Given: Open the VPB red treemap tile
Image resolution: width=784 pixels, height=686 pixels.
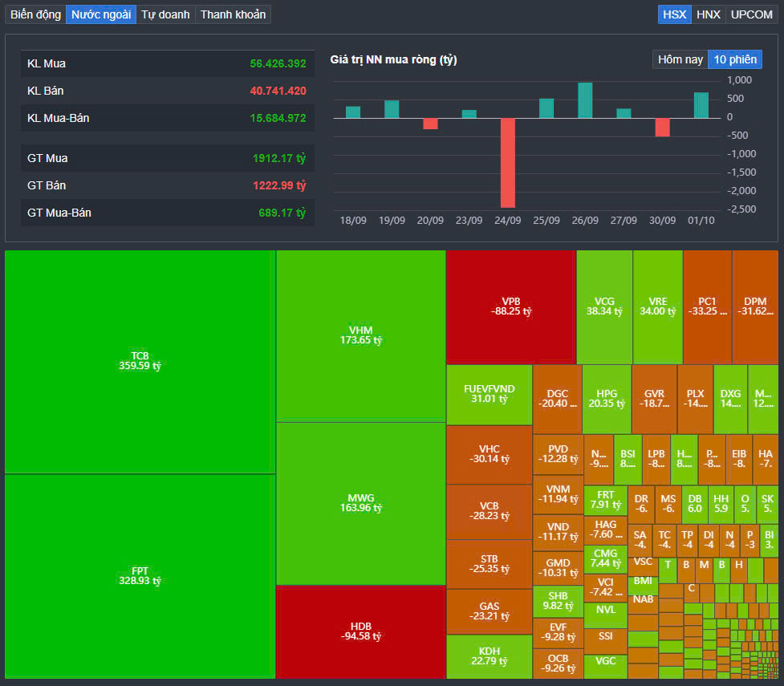Looking at the screenshot, I should point(511,307).
